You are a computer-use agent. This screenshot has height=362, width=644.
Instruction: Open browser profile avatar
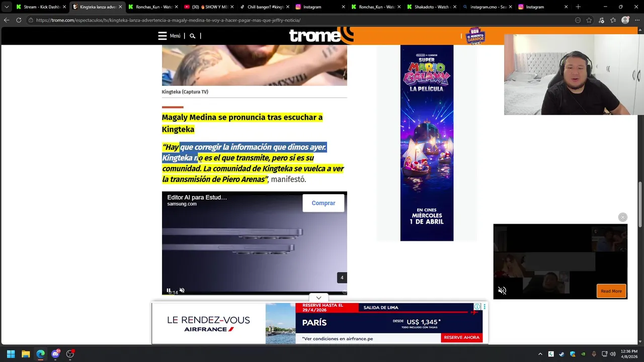[x=625, y=20]
